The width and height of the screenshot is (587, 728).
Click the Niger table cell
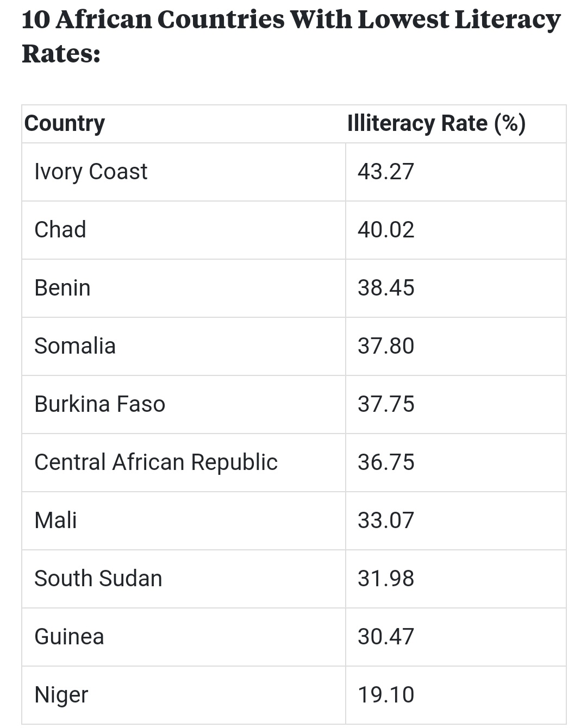pyautogui.click(x=61, y=695)
